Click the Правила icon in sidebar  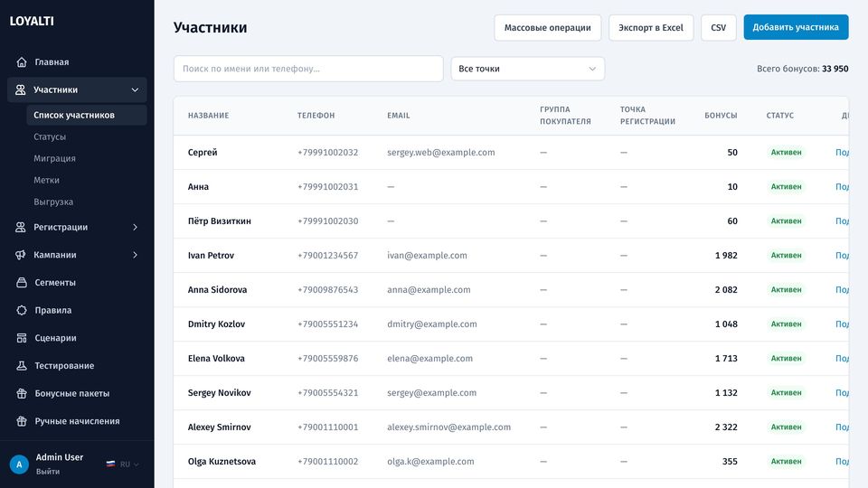(22, 310)
